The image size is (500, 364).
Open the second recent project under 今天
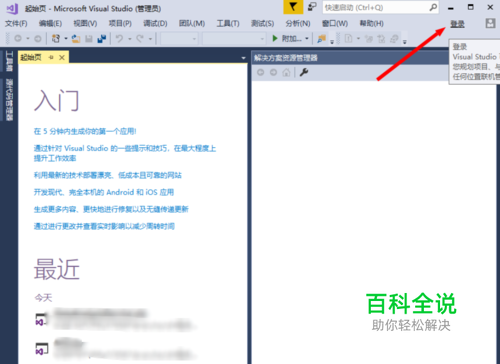pyautogui.click(x=115, y=349)
